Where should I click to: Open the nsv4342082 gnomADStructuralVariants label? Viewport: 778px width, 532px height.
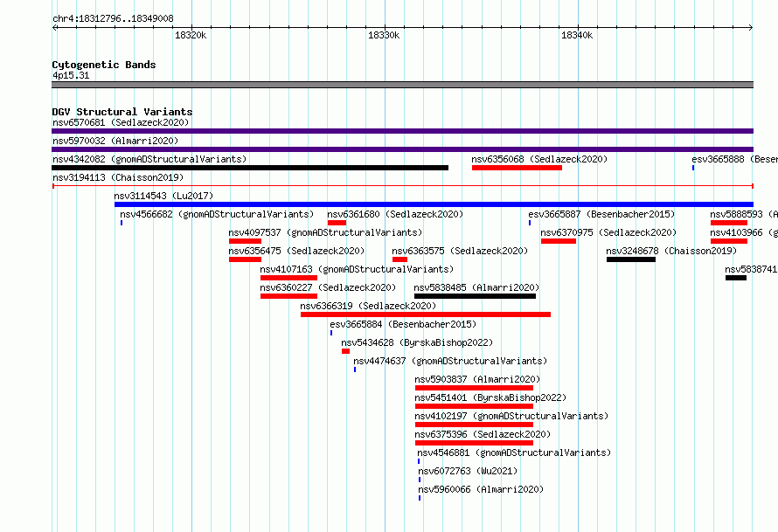[149, 159]
